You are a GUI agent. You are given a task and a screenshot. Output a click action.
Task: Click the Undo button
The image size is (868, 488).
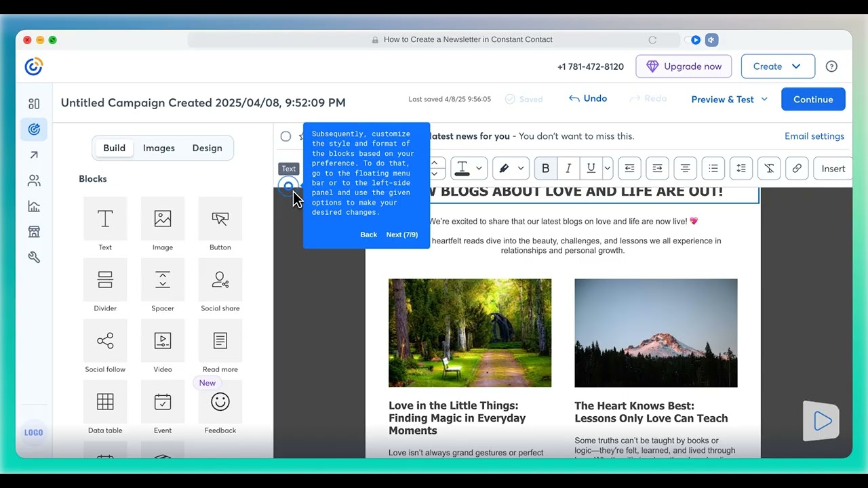(588, 98)
